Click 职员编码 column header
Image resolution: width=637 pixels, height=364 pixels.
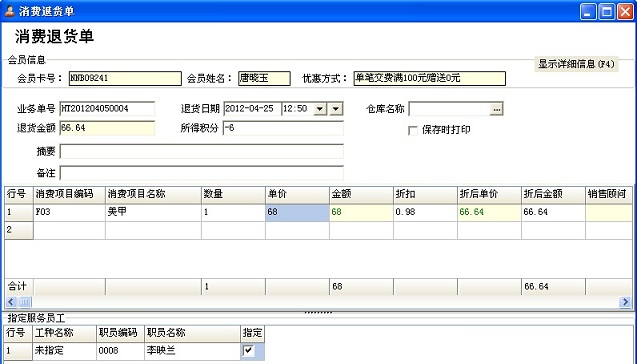pyautogui.click(x=120, y=333)
